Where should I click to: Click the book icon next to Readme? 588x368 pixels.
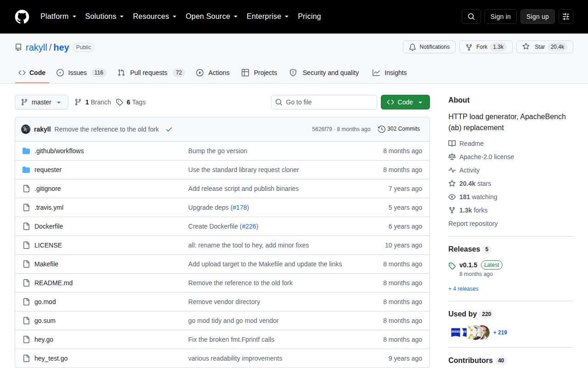pos(452,144)
